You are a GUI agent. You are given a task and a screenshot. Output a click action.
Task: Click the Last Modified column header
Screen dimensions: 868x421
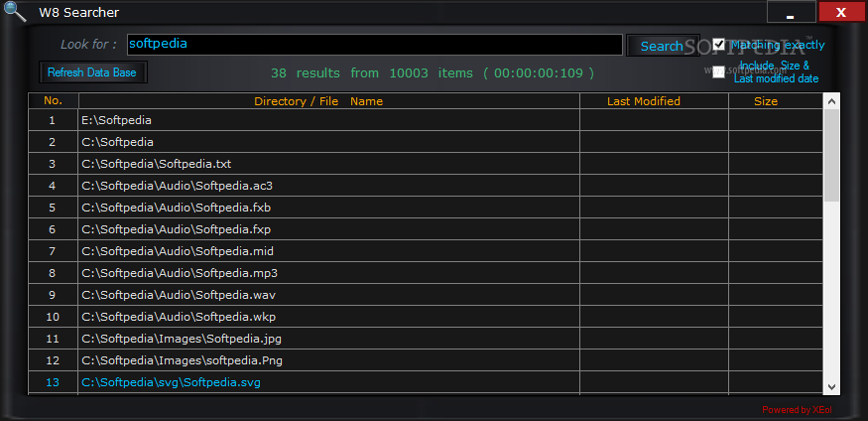pyautogui.click(x=654, y=101)
